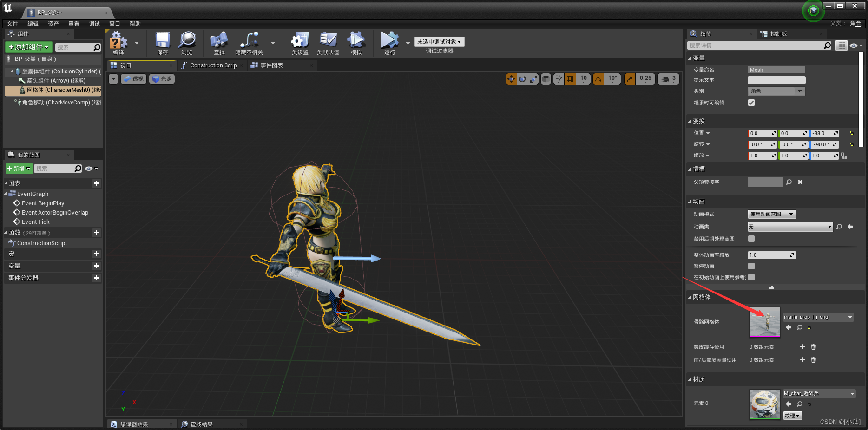Image resolution: width=868 pixels, height=430 pixels.
Task: Delete elements of 蒙皮缓存使用 array
Action: (814, 347)
